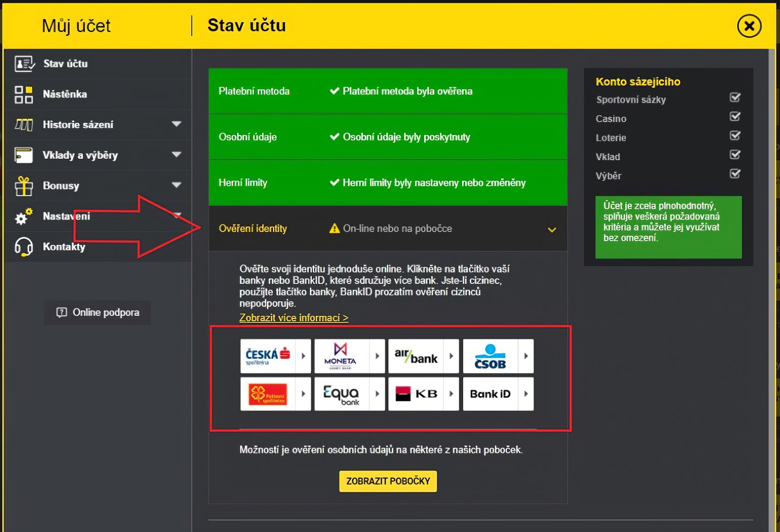This screenshot has width=780, height=532.
Task: Open Bonusy menu item
Action: tap(98, 186)
